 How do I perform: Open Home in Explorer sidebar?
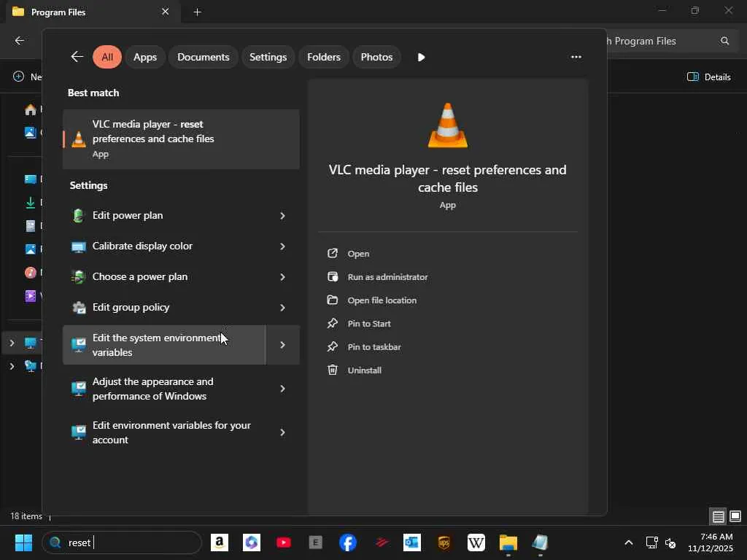tap(31, 109)
